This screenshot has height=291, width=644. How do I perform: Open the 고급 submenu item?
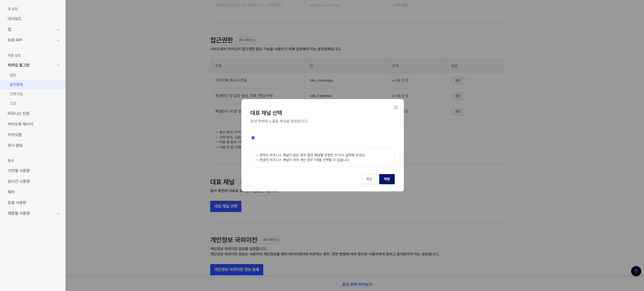[x=13, y=103]
